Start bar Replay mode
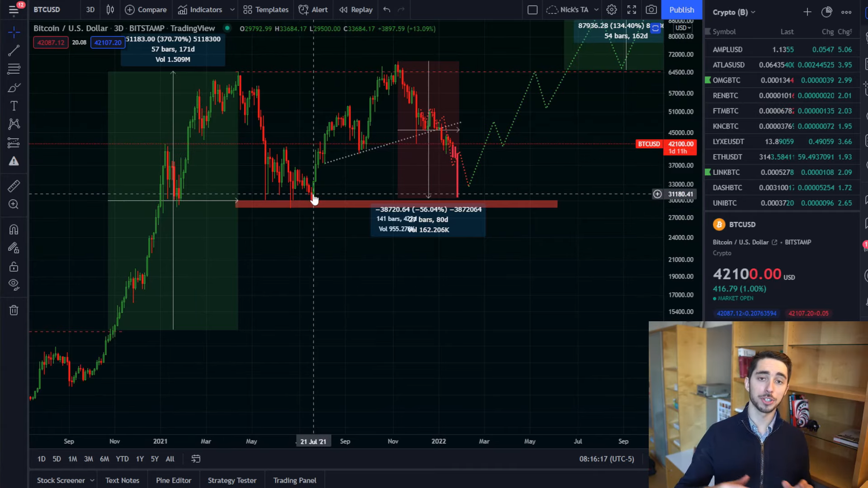Image resolution: width=868 pixels, height=488 pixels. click(x=355, y=9)
